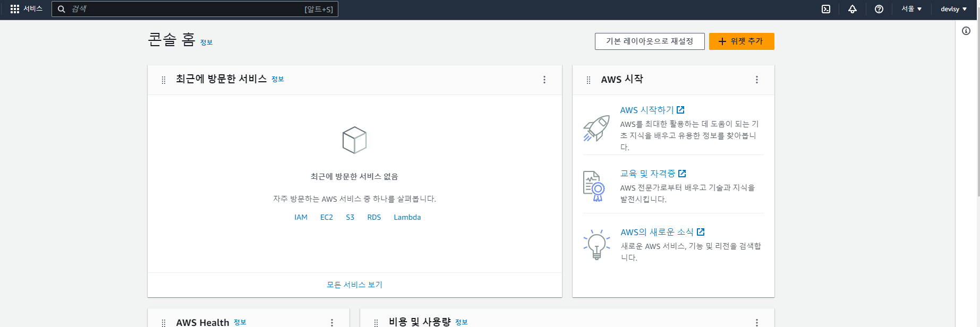Grab the AWS Health widget drag handle

pyautogui.click(x=164, y=323)
